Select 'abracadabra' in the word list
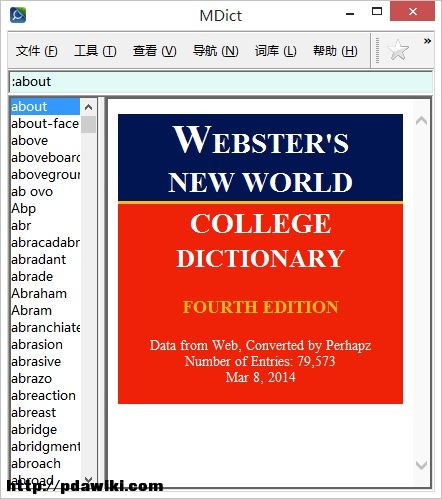442x499 pixels. (45, 243)
